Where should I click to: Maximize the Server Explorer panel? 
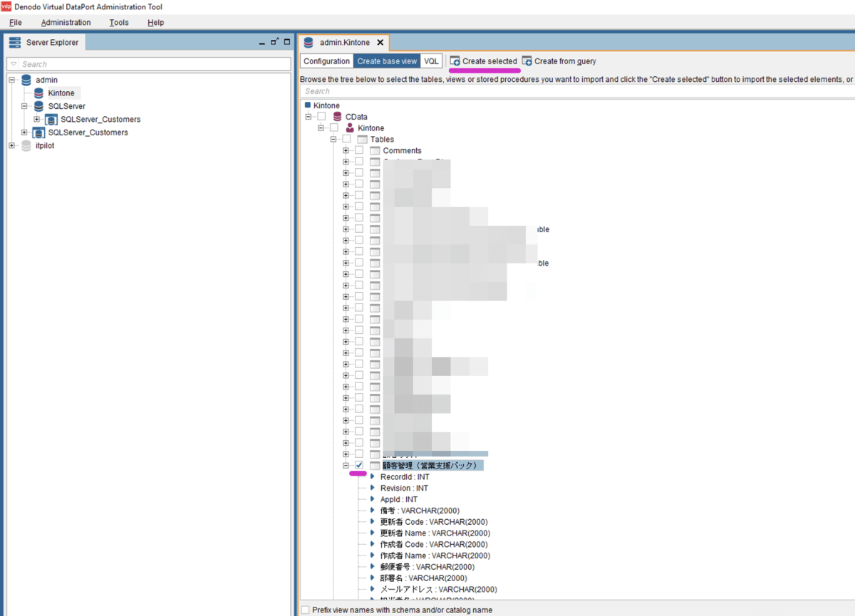pyautogui.click(x=286, y=42)
